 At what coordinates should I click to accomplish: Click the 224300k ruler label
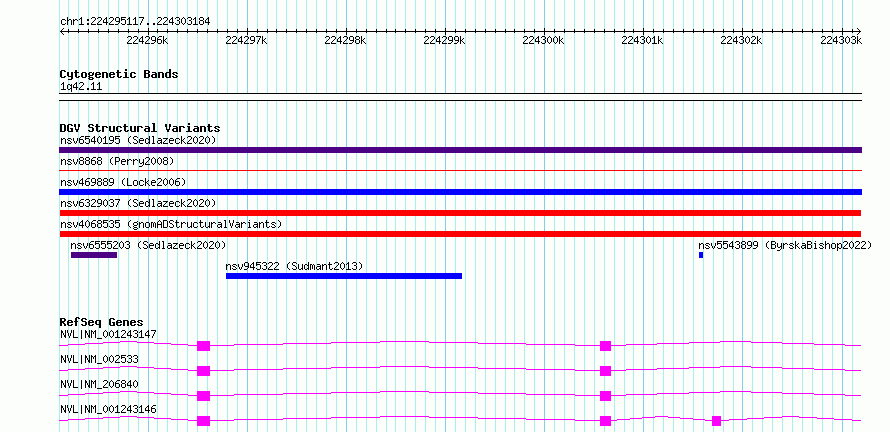click(x=544, y=40)
